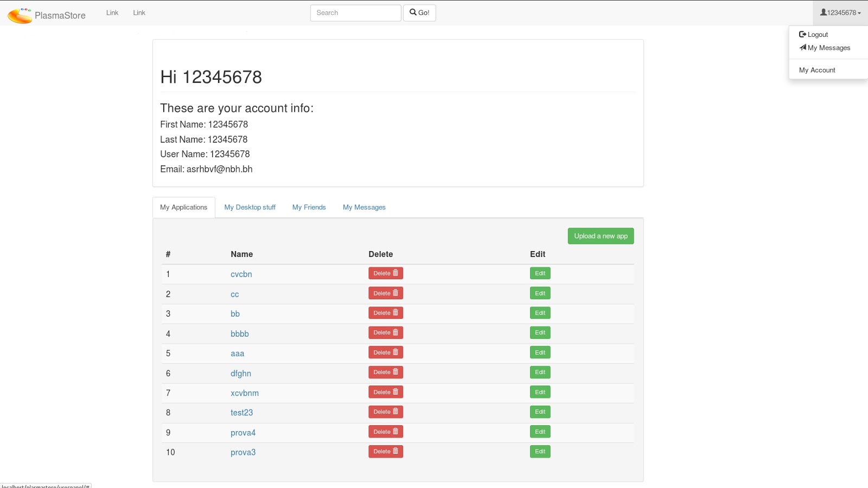Open the My Friends tab
The width and height of the screenshot is (868, 488).
[309, 207]
